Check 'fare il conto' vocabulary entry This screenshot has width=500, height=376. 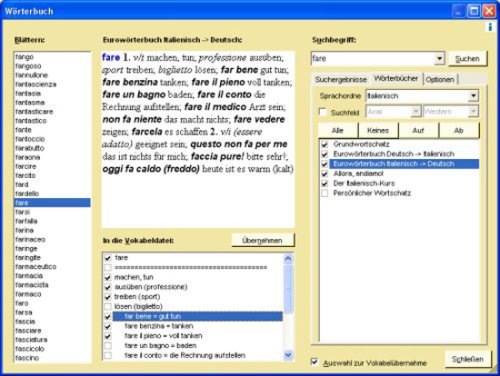tap(108, 355)
